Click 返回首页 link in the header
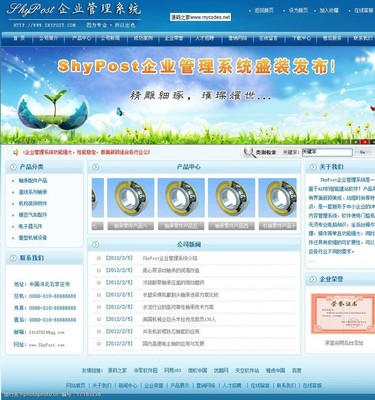Image resolution: width=375 pixels, height=400 pixels. click(x=264, y=10)
